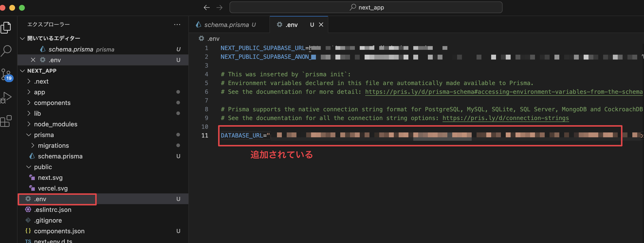The width and height of the screenshot is (644, 243).
Task: Click NEXT_PUBLIC_SUPABASE_URL on line 1
Action: 263,48
